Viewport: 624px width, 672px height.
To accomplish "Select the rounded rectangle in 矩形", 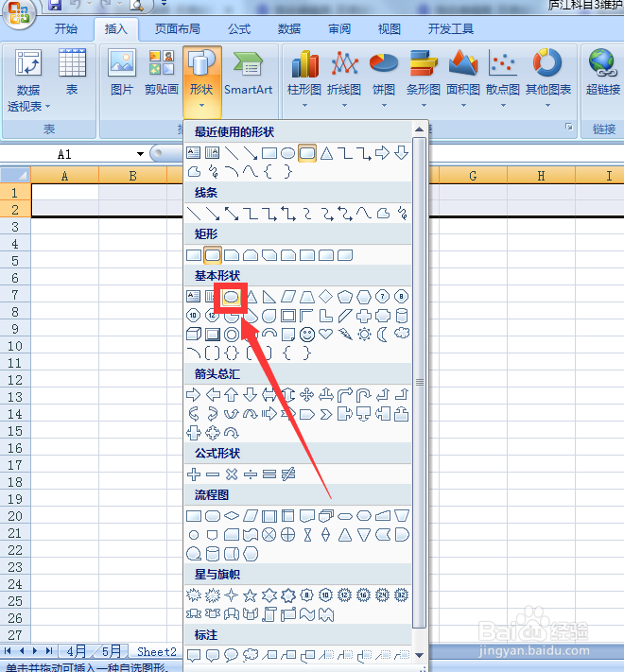I will [213, 255].
